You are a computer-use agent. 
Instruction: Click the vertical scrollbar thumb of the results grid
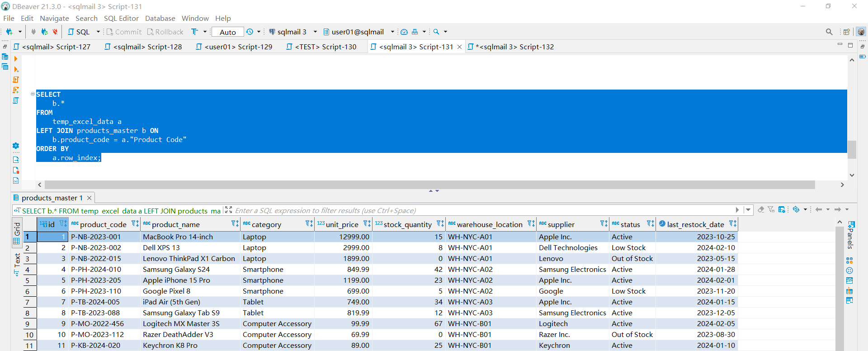(x=840, y=289)
